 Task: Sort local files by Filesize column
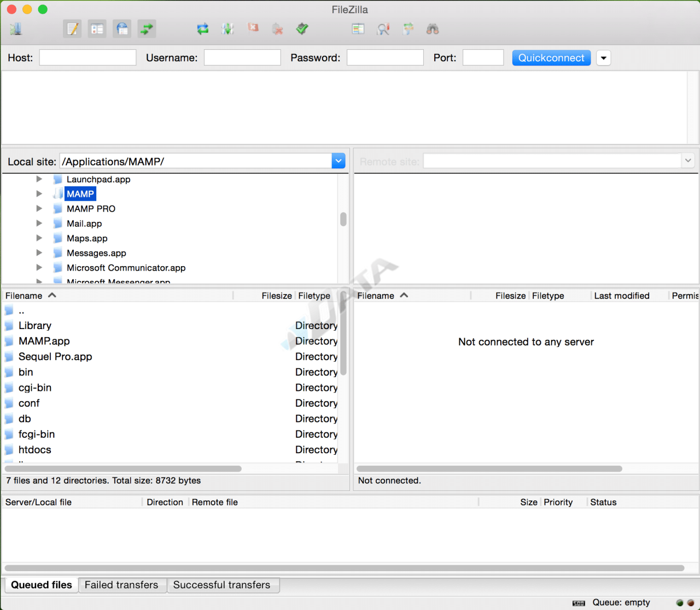click(276, 296)
